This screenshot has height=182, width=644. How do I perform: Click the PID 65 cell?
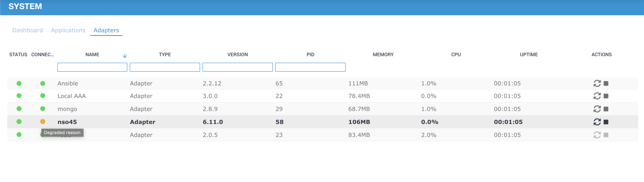(279, 84)
